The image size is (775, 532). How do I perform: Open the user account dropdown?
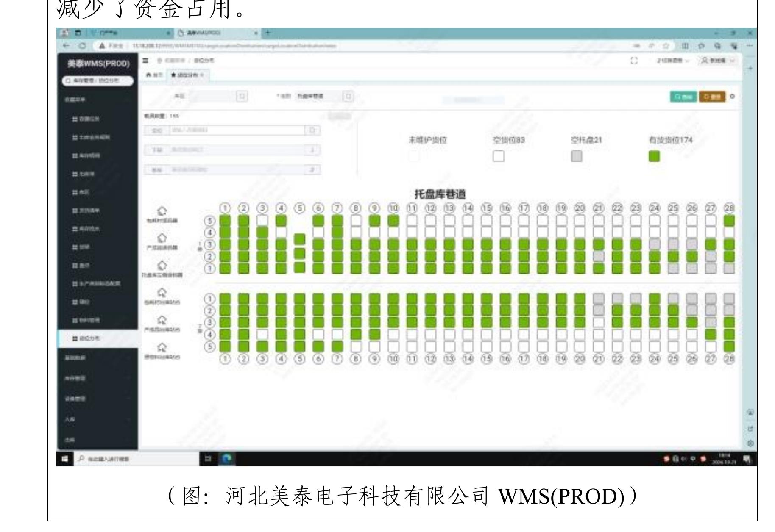click(x=719, y=61)
